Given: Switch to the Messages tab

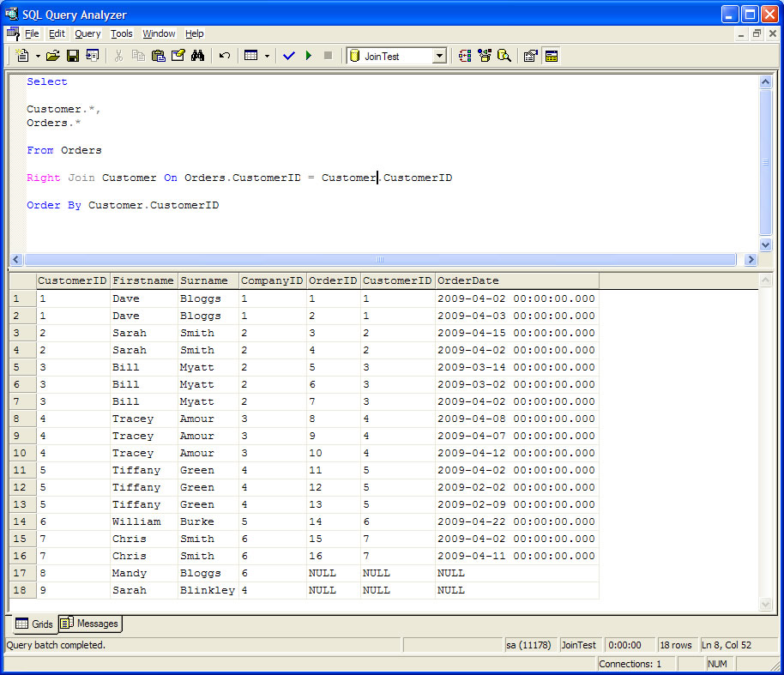Looking at the screenshot, I should point(90,624).
